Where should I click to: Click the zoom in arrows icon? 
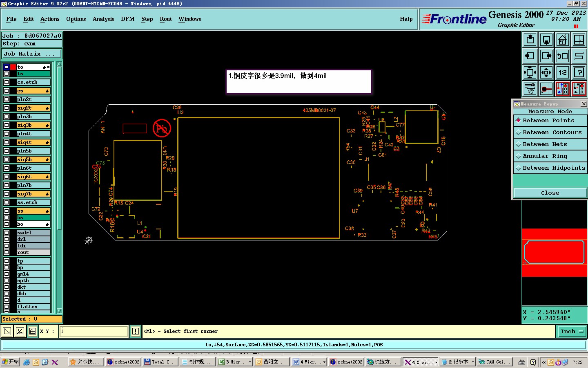click(x=530, y=72)
